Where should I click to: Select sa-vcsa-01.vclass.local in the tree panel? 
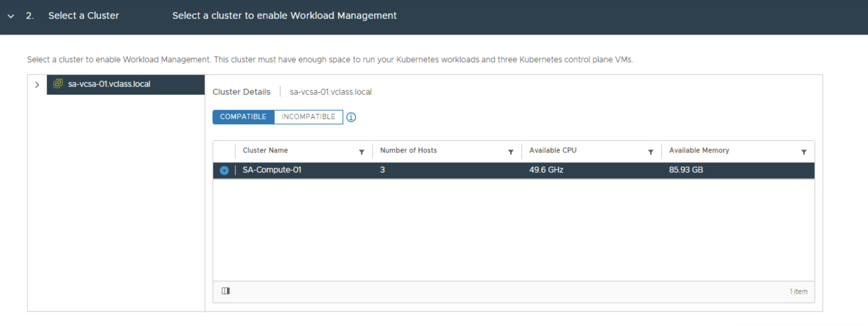(110, 84)
